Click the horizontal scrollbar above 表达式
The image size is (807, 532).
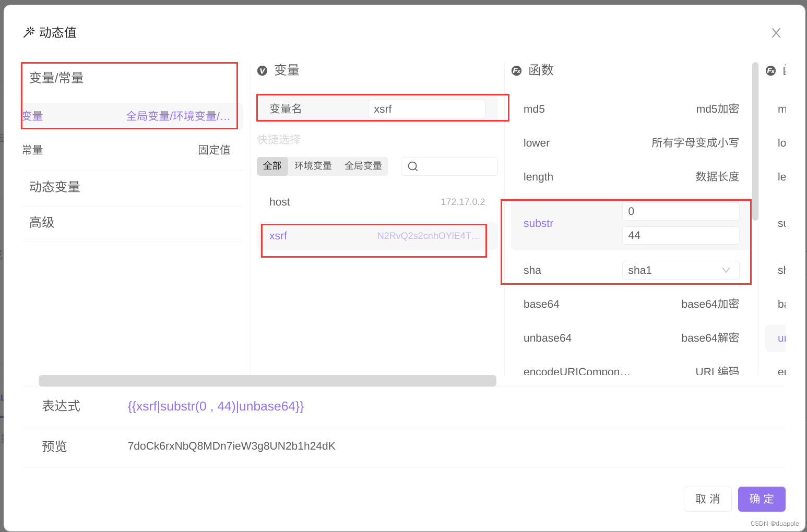[x=267, y=381]
